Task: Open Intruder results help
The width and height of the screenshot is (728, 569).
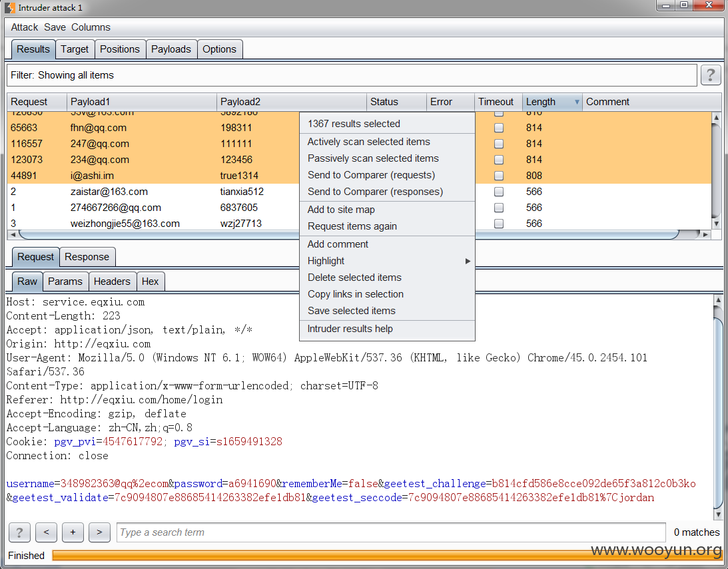Action: (387, 329)
